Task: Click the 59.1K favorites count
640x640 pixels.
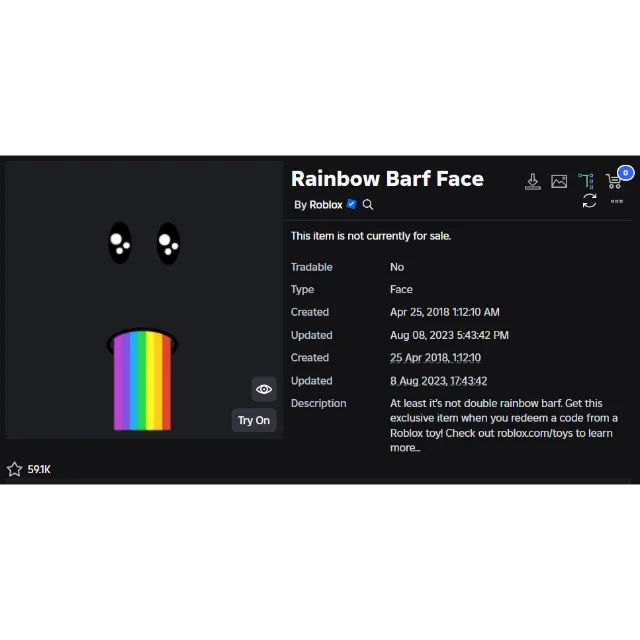Action: click(39, 469)
